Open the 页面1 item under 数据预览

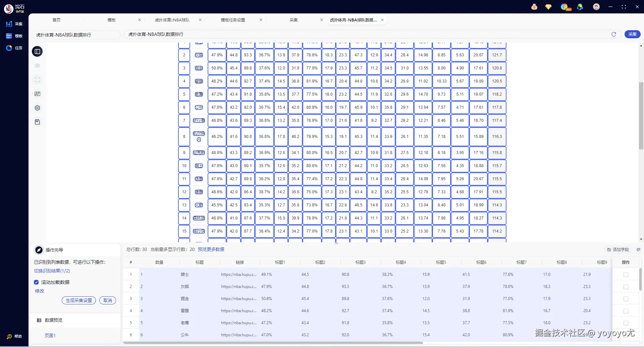coord(50,336)
